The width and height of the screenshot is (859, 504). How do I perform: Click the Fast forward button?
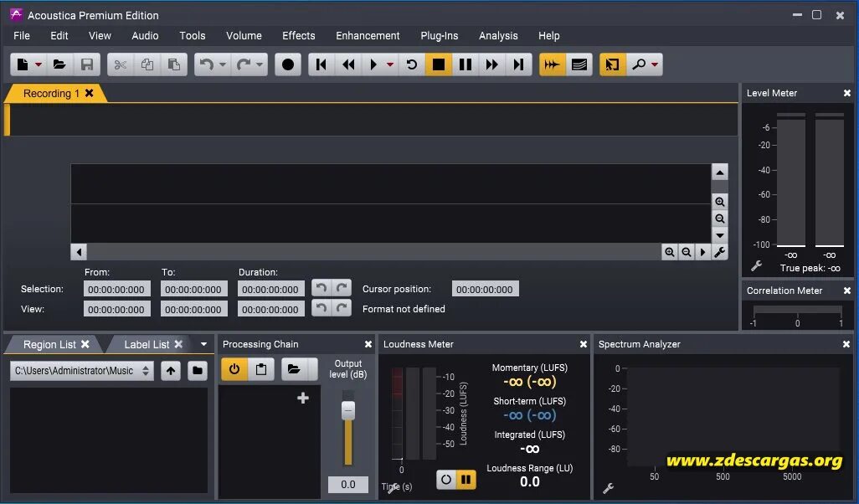click(492, 64)
